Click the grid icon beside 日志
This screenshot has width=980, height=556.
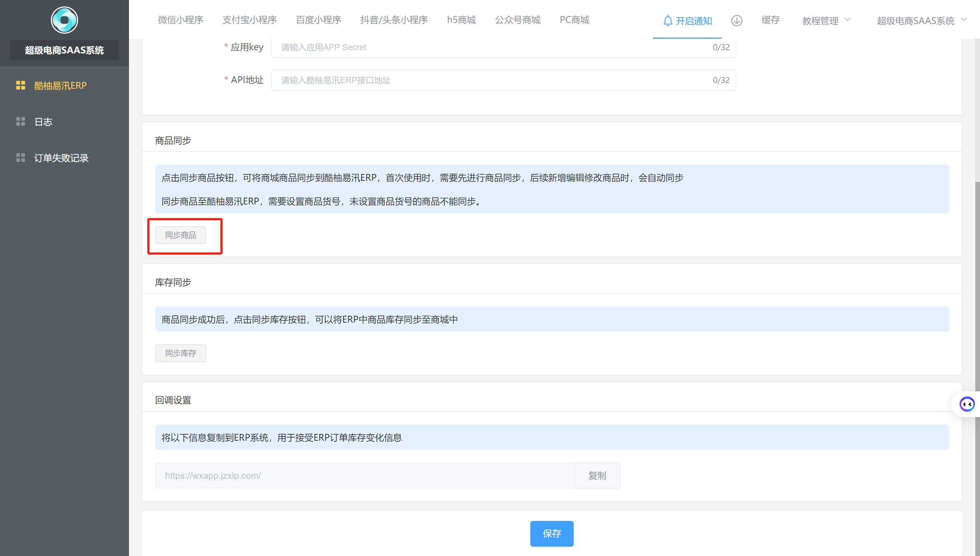[21, 121]
